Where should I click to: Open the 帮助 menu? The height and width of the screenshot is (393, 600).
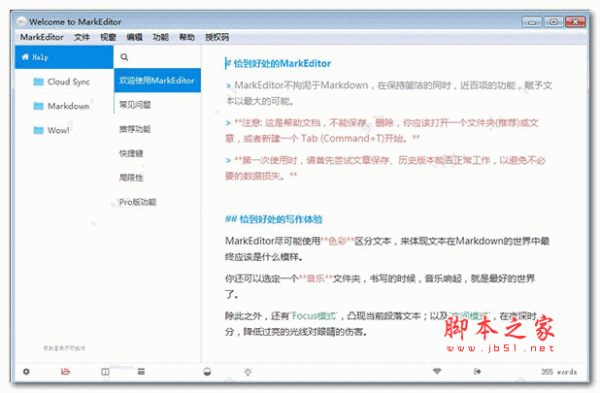point(187,37)
